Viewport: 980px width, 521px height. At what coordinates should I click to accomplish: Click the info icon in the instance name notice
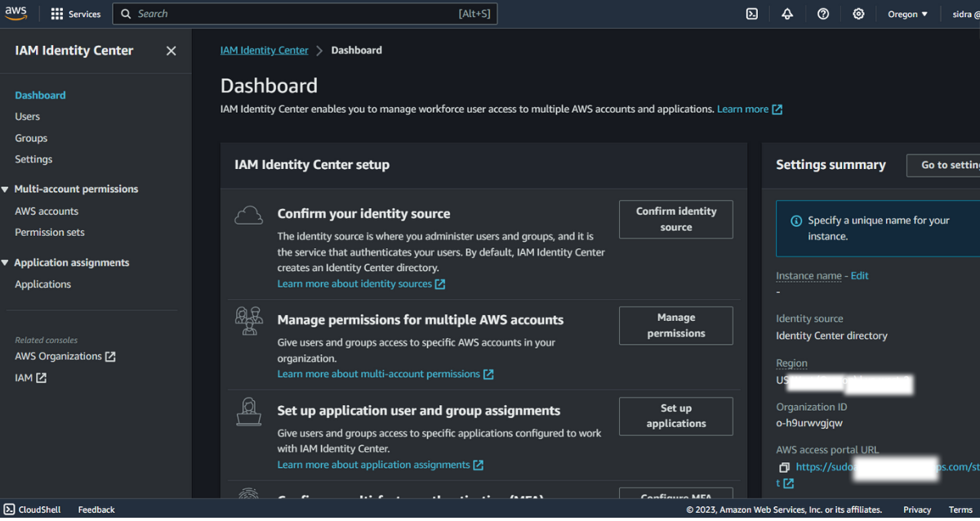796,220
